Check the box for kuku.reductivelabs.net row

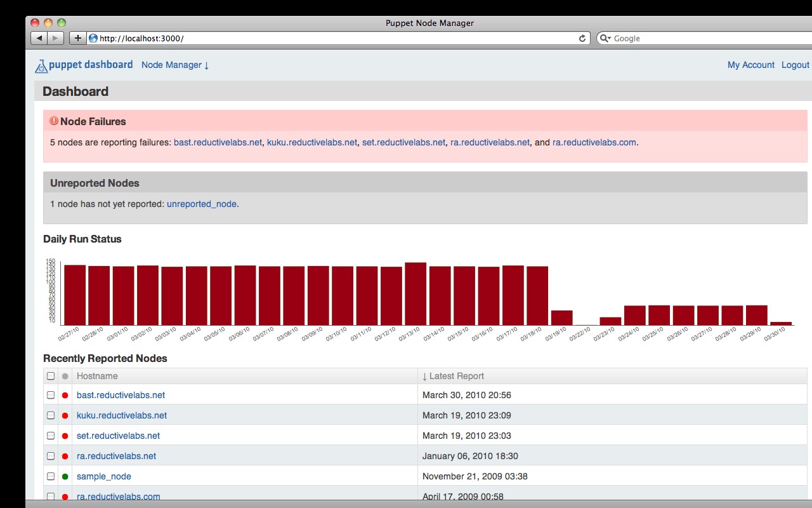pos(51,415)
